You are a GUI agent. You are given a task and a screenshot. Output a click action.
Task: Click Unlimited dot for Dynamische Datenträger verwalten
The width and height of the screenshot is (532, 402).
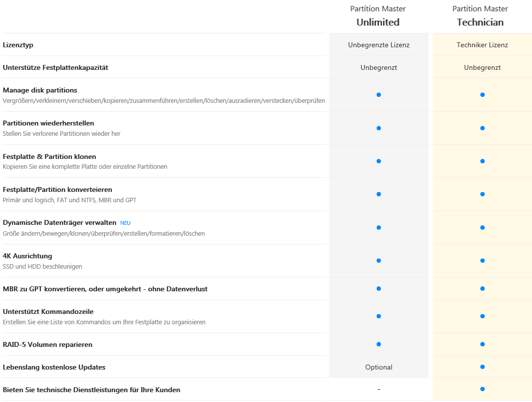point(378,227)
